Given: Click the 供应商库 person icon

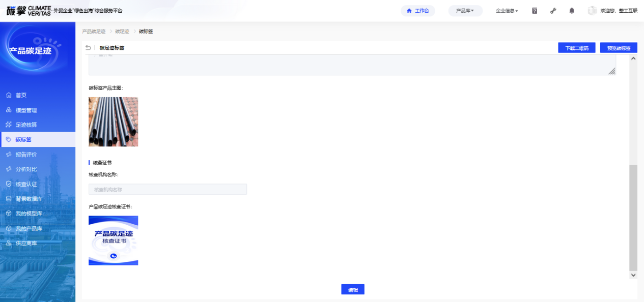Looking at the screenshot, I should (9, 243).
